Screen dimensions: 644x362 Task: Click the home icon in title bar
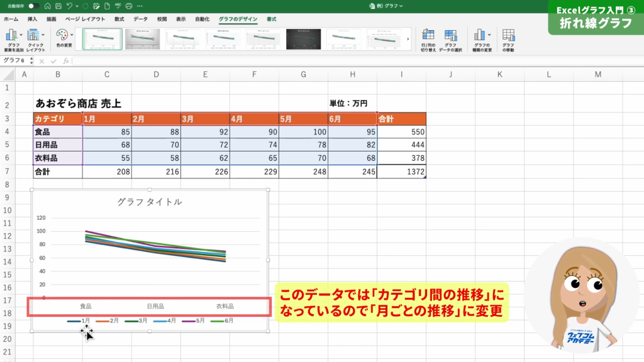47,6
